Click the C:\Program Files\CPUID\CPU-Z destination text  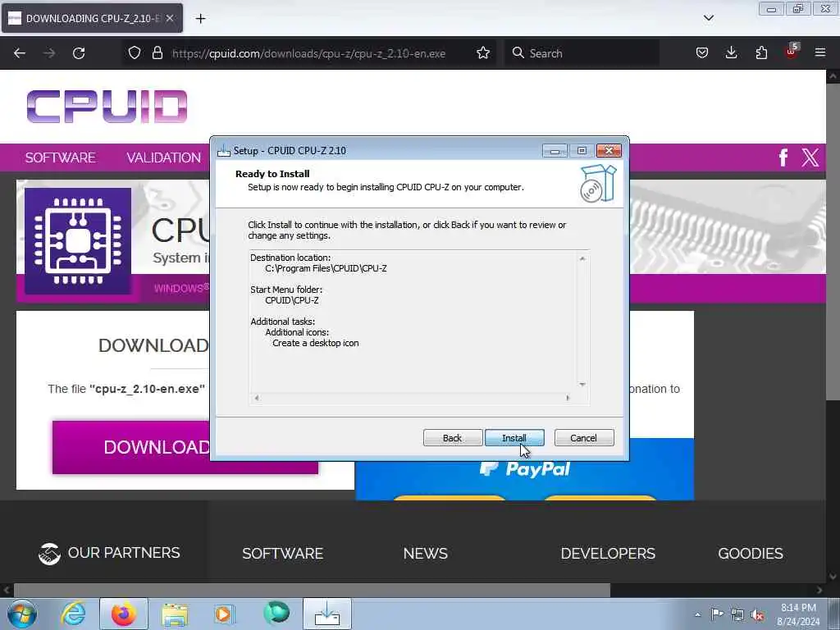[x=326, y=268]
